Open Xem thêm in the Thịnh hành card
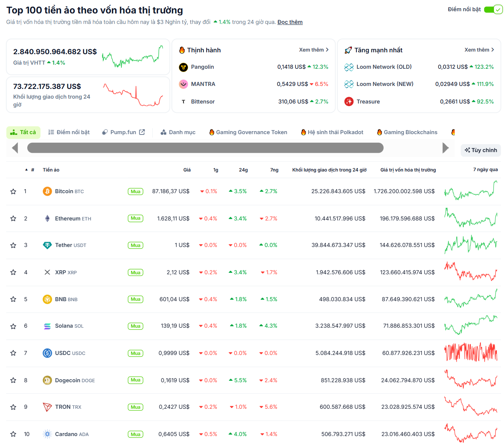 (x=314, y=50)
